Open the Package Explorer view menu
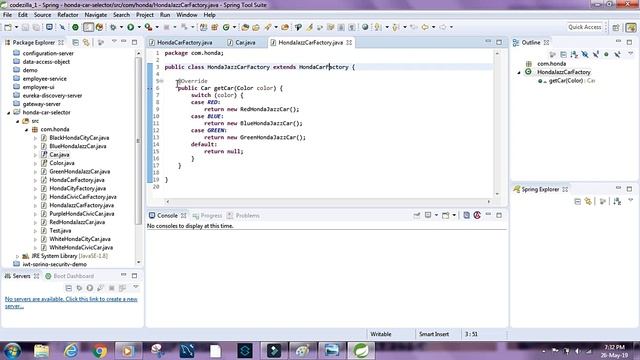Screen dimensions: 640x360 click(114, 42)
